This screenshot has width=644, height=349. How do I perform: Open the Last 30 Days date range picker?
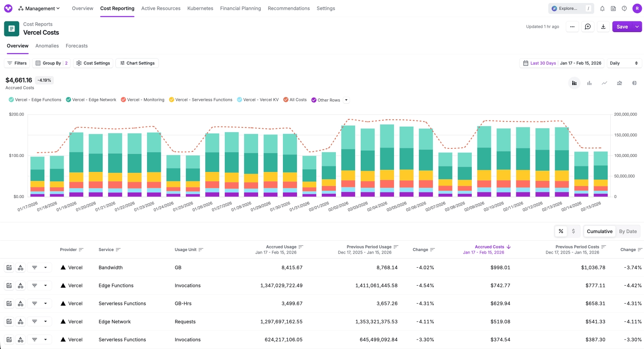pyautogui.click(x=562, y=63)
